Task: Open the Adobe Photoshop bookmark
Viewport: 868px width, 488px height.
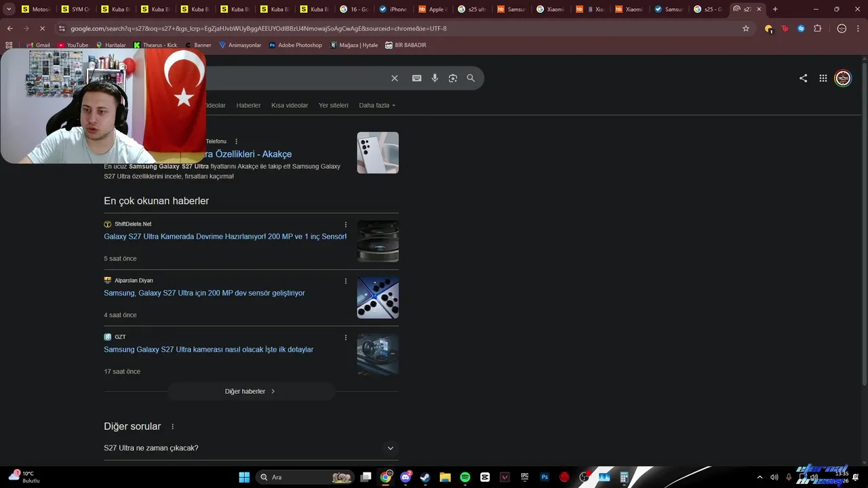Action: [295, 45]
